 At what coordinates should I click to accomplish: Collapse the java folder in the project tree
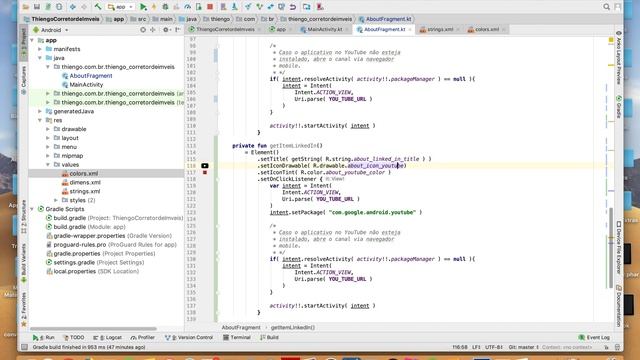coord(40,58)
